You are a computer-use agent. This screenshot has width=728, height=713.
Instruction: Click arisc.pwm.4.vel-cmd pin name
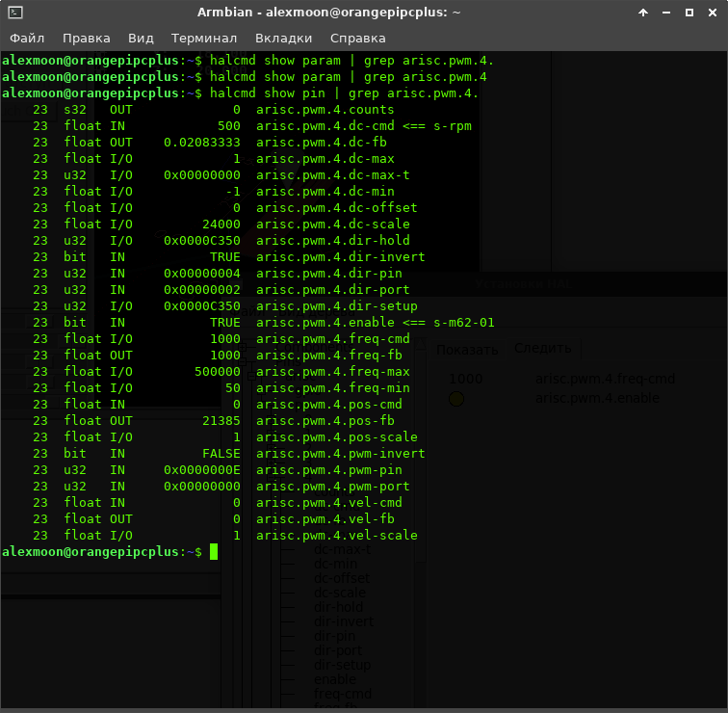(329, 503)
